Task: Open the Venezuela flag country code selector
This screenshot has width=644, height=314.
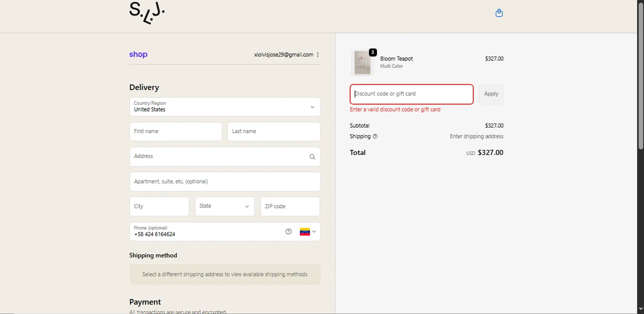Action: [x=308, y=232]
